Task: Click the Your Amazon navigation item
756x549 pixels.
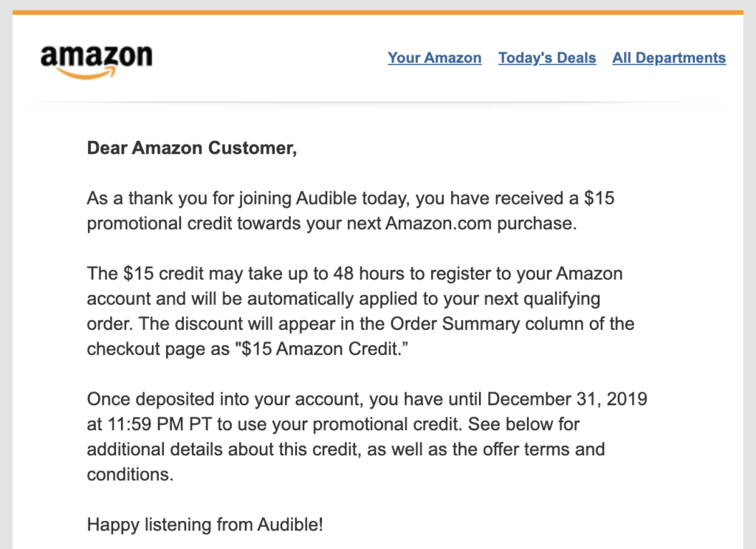Action: 434,58
